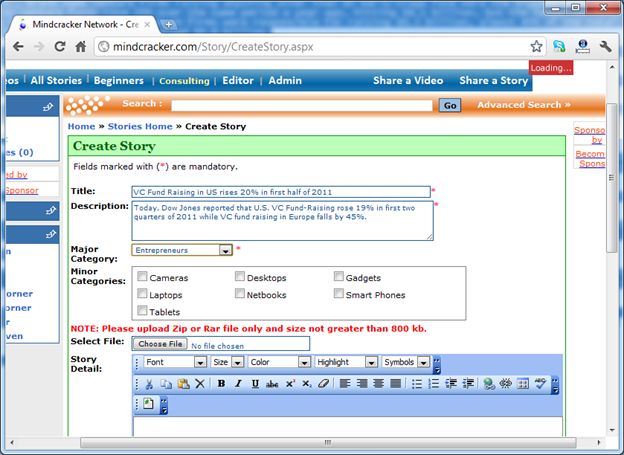The width and height of the screenshot is (624, 455).
Task: Open the Highlight dropdown
Action: point(346,362)
